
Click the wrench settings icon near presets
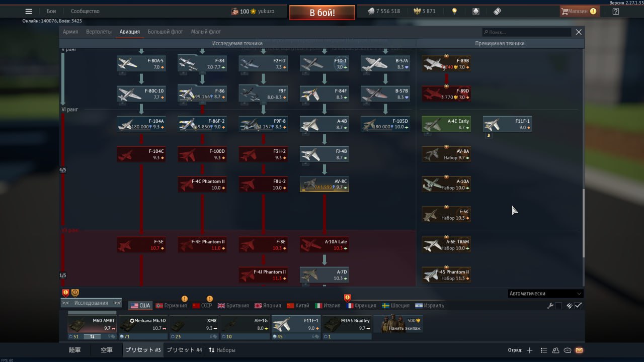pyautogui.click(x=550, y=306)
